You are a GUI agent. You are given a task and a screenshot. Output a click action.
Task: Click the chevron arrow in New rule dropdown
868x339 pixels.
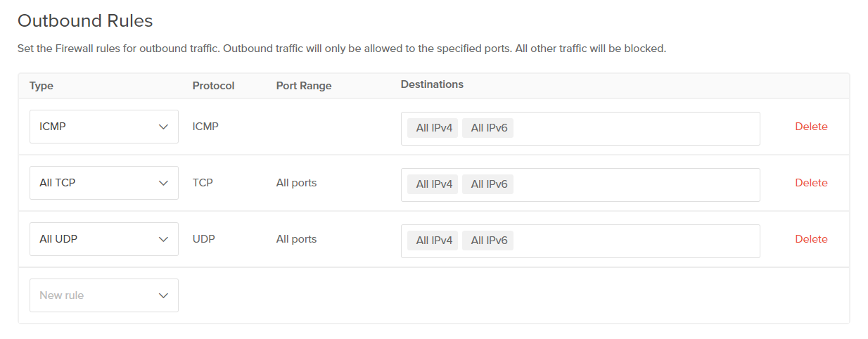click(x=164, y=296)
